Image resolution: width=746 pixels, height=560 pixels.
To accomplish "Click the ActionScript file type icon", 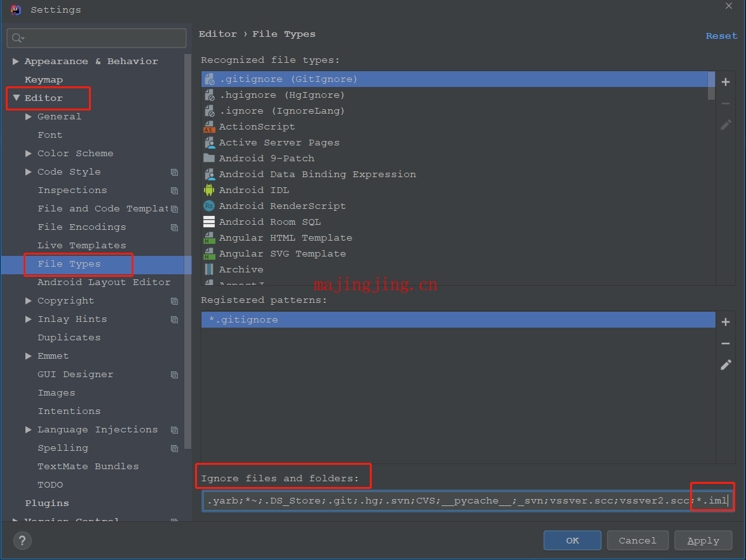I will (x=209, y=127).
